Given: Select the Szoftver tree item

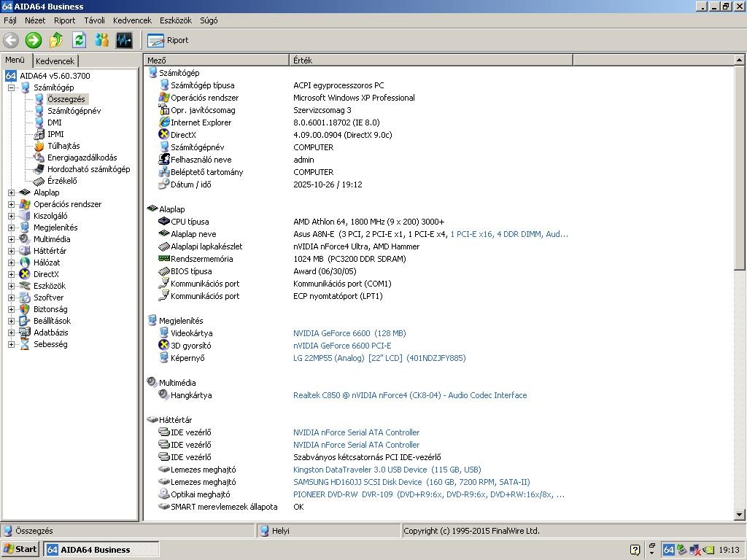Looking at the screenshot, I should [x=49, y=297].
